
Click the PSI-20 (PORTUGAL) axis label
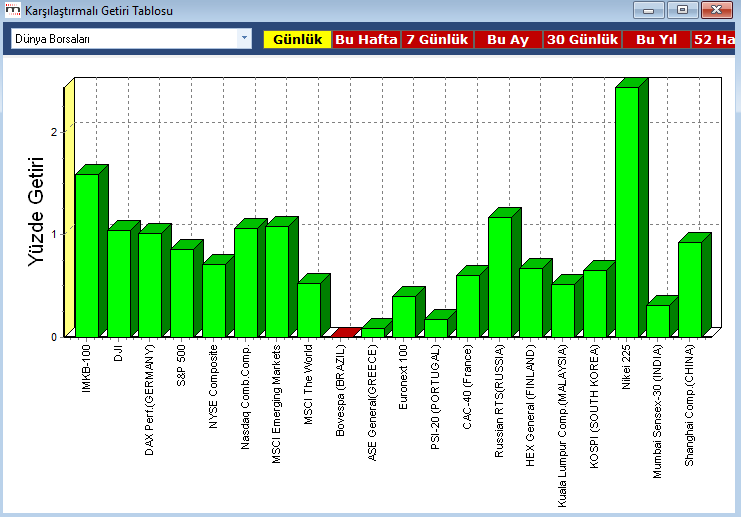click(435, 396)
